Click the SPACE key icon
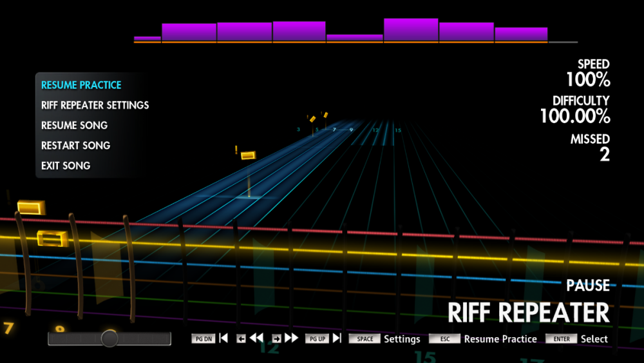 pyautogui.click(x=365, y=338)
